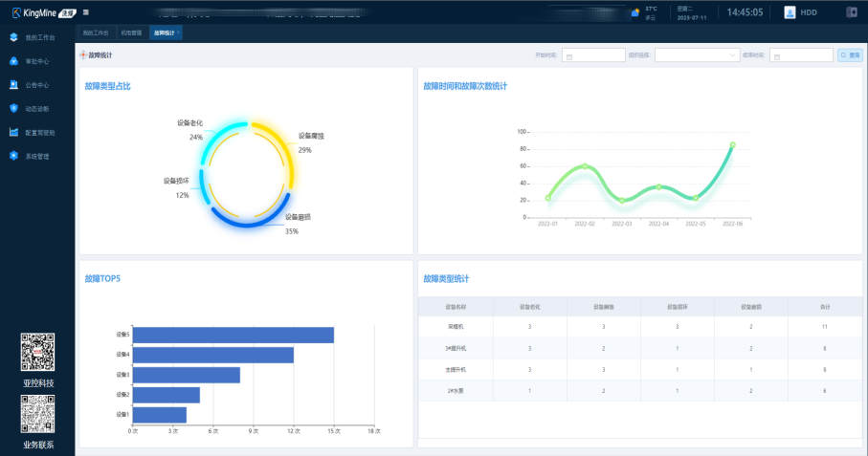This screenshot has height=456, width=868.
Task: Collapse the sidebar with the hamburger icon
Action: point(86,12)
